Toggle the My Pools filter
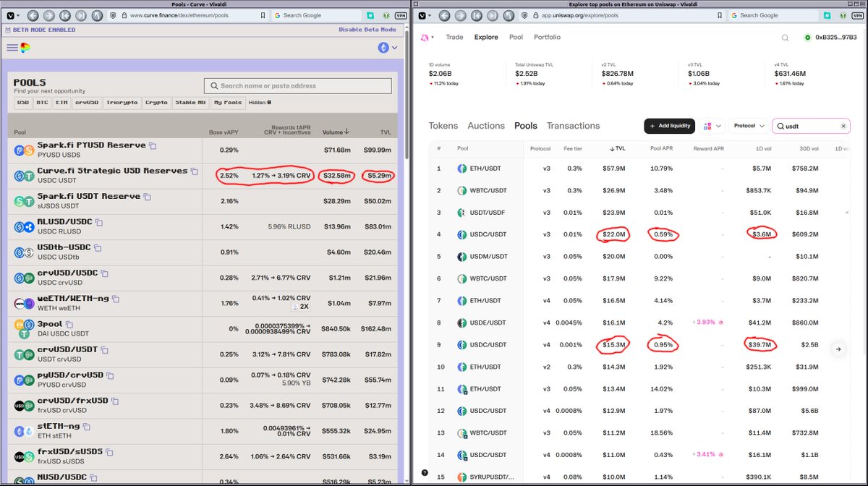Image resolution: width=868 pixels, height=486 pixels. click(228, 103)
